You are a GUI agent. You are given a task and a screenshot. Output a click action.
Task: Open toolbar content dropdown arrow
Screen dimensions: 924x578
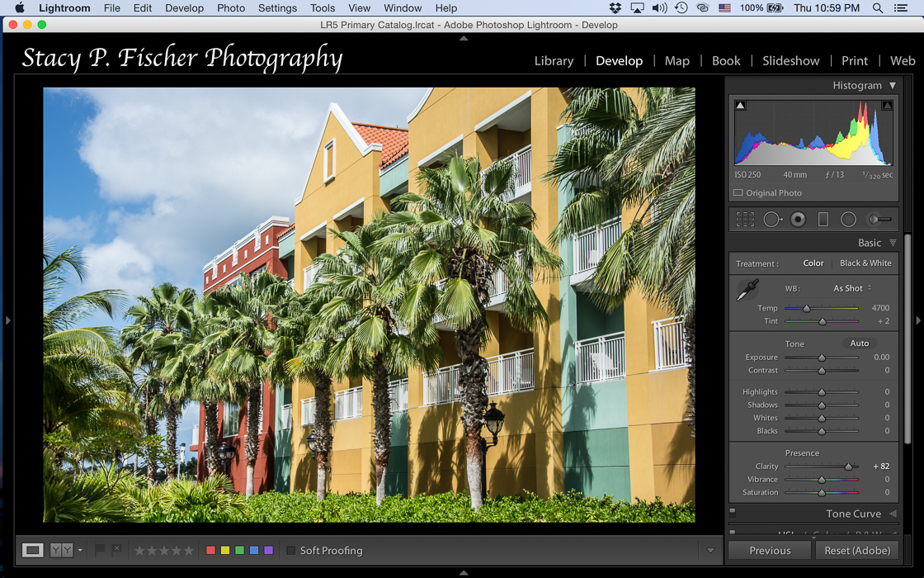coord(710,550)
